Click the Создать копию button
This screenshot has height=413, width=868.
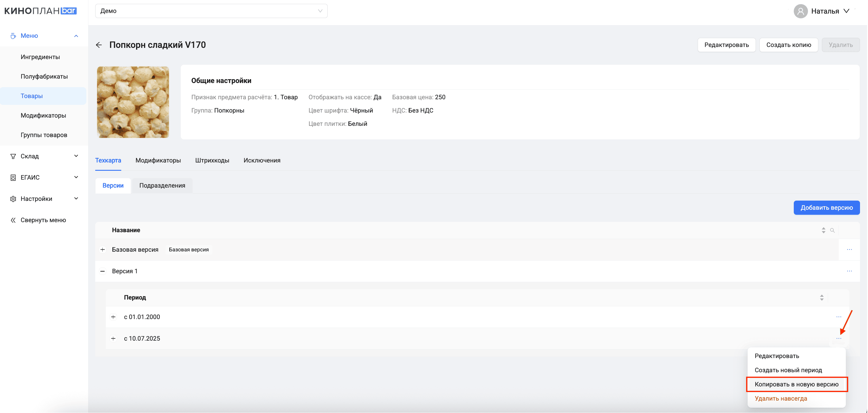[x=788, y=45]
